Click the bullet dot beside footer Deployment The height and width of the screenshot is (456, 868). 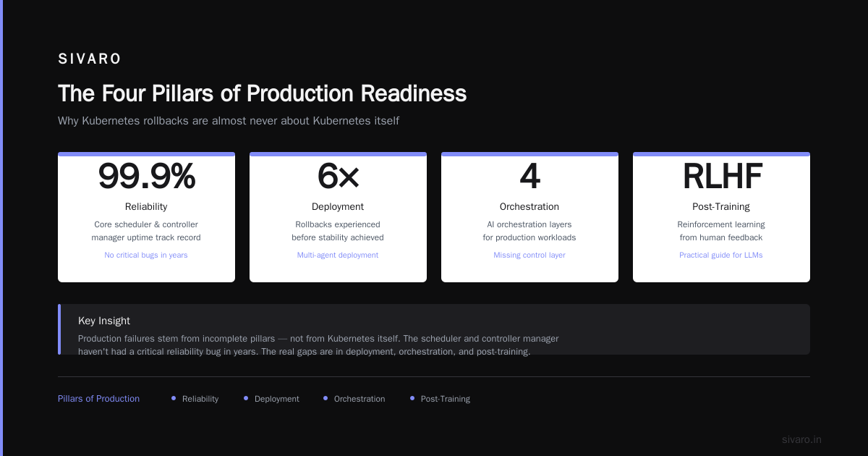[x=246, y=398]
